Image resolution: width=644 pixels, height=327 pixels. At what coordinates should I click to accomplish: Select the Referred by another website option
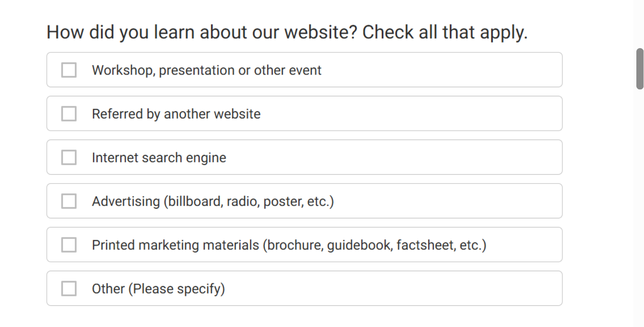305,114
